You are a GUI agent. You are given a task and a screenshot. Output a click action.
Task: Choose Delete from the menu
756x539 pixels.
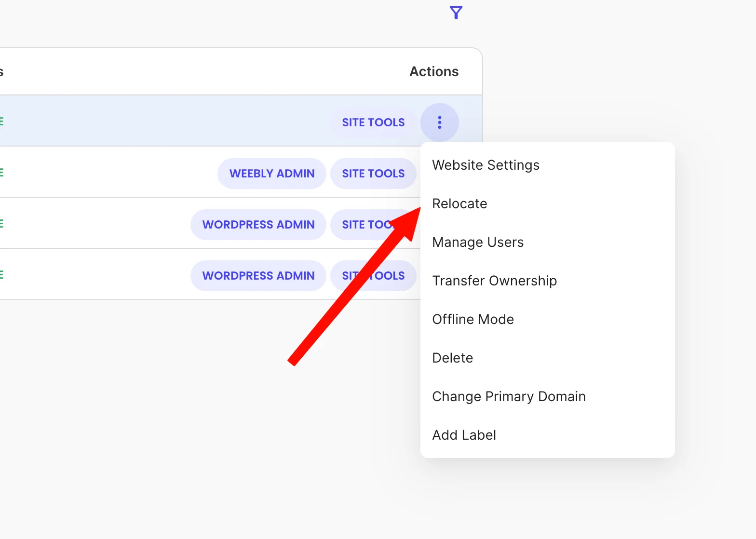click(x=547, y=358)
